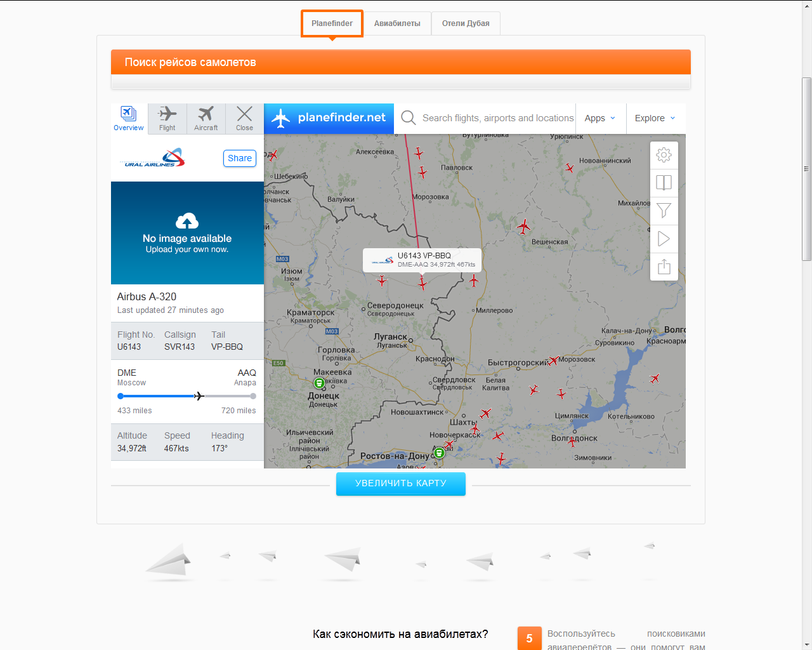Select the plane next to Морозовск label

point(553,361)
